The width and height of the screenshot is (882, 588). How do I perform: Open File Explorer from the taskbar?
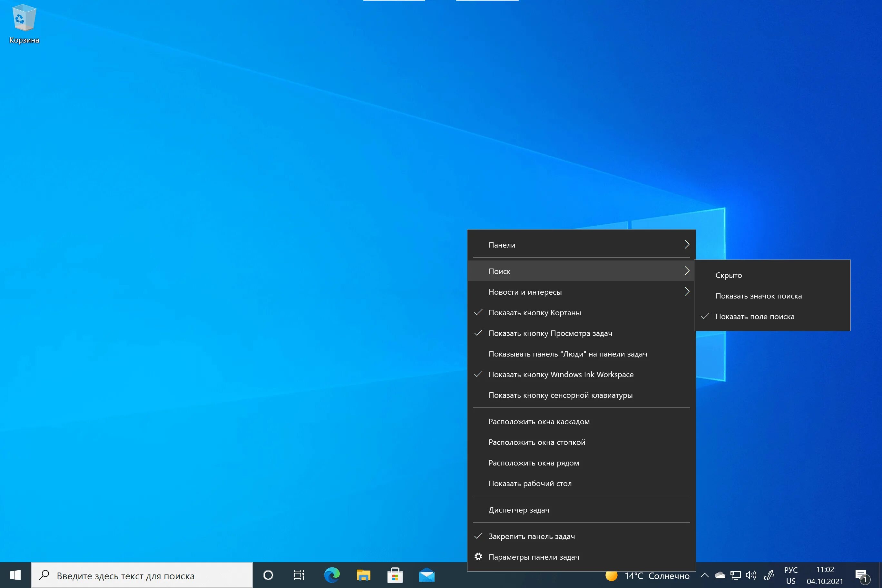[363, 575]
